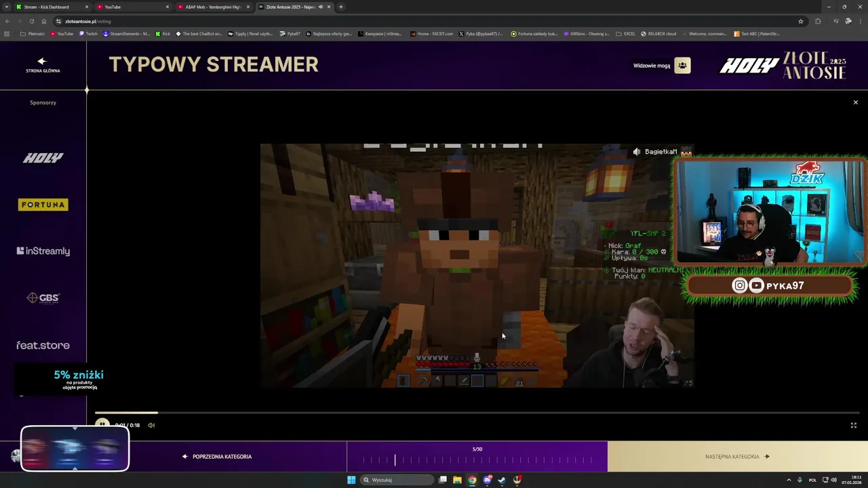Open Discord from the taskbar
This screenshot has height=488, width=868.
click(487, 480)
